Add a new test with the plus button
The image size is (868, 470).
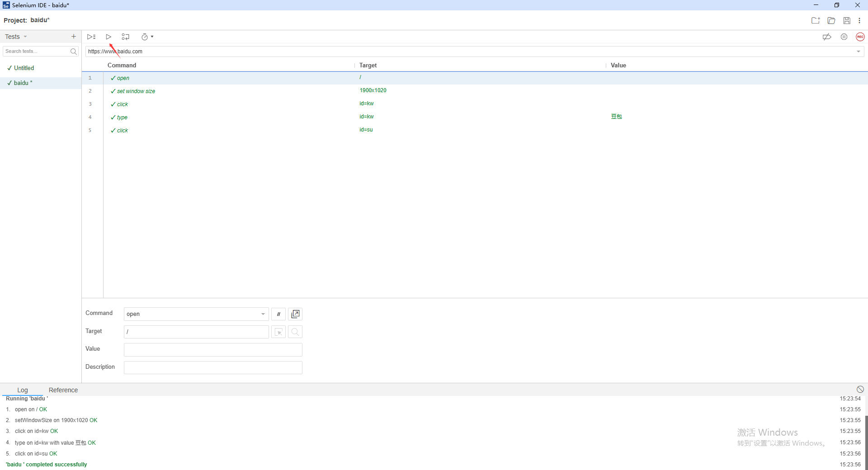pyautogui.click(x=73, y=36)
